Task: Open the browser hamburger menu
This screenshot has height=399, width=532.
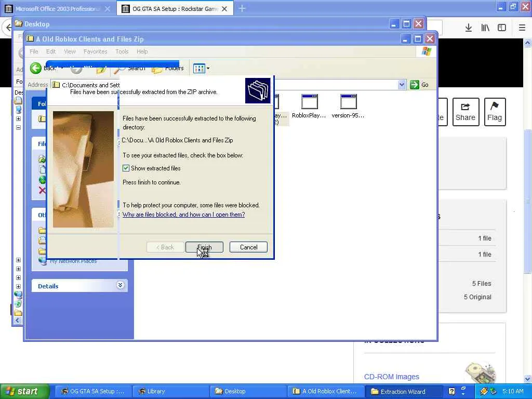Action: coord(522,28)
